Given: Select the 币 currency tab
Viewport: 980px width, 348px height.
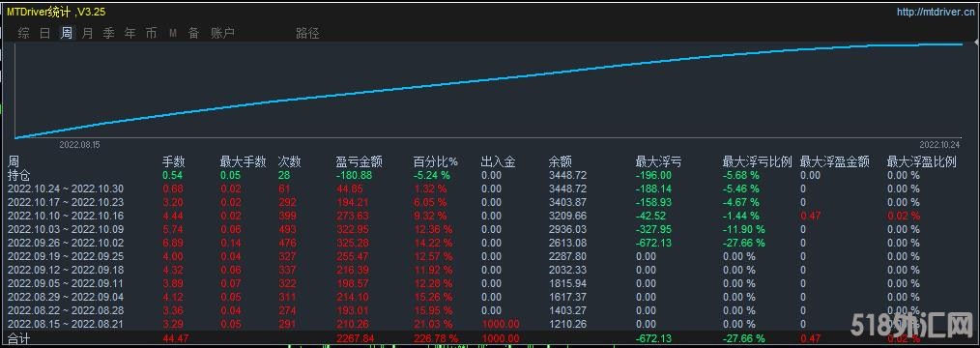Looking at the screenshot, I should 151,34.
